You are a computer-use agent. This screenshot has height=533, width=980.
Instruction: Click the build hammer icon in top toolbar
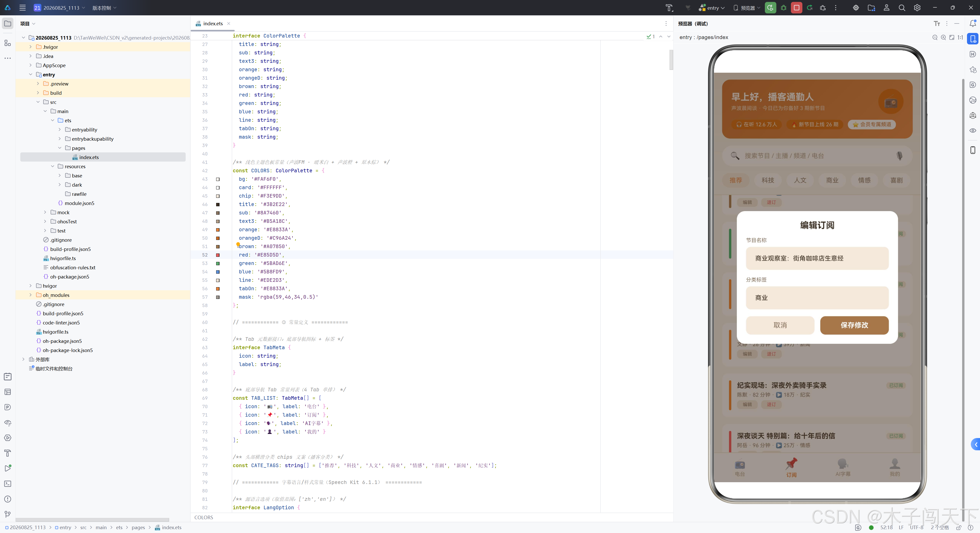(x=669, y=8)
